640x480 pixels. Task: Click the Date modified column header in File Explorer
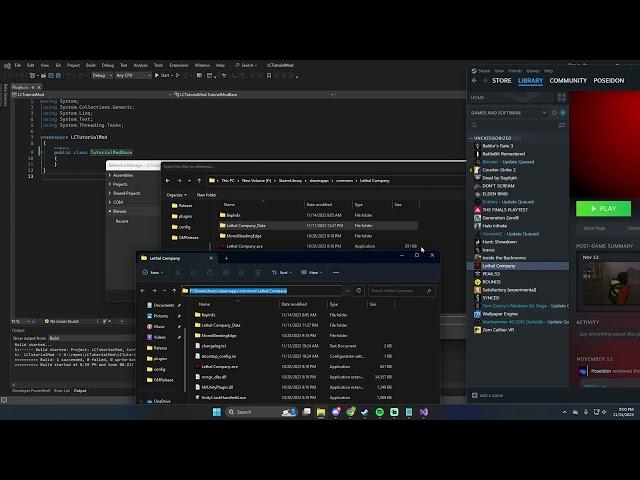tap(294, 304)
